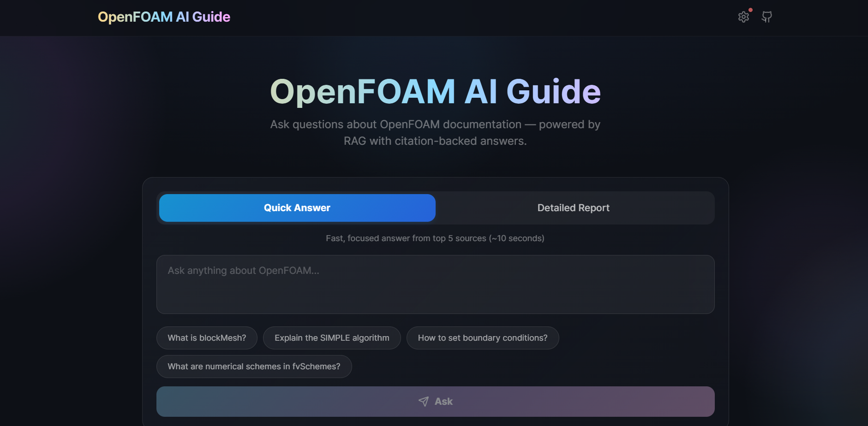Open settings via the gear in top-right corner

pyautogui.click(x=743, y=17)
